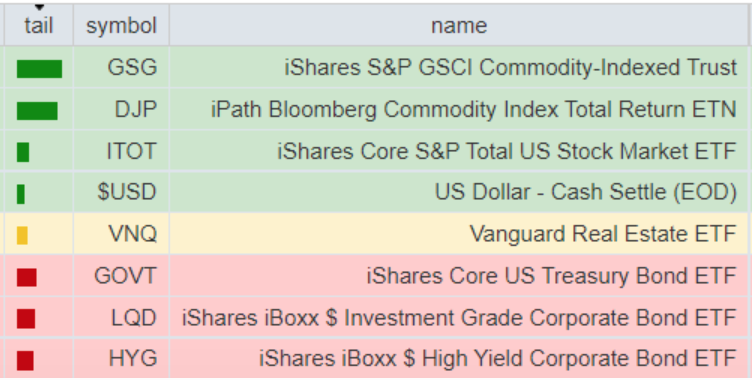Viewport: 752px width, 380px height.
Task: Open iShares Core US Treasury Bond ETF
Action: point(552,276)
